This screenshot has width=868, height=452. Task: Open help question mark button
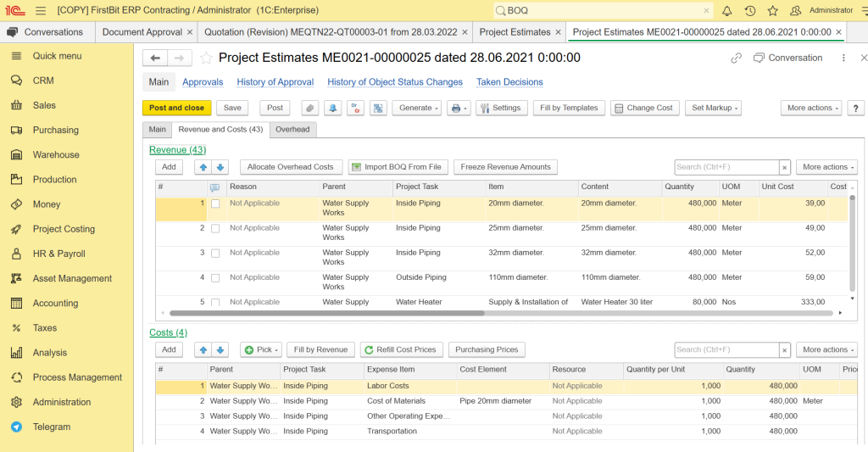[855, 108]
